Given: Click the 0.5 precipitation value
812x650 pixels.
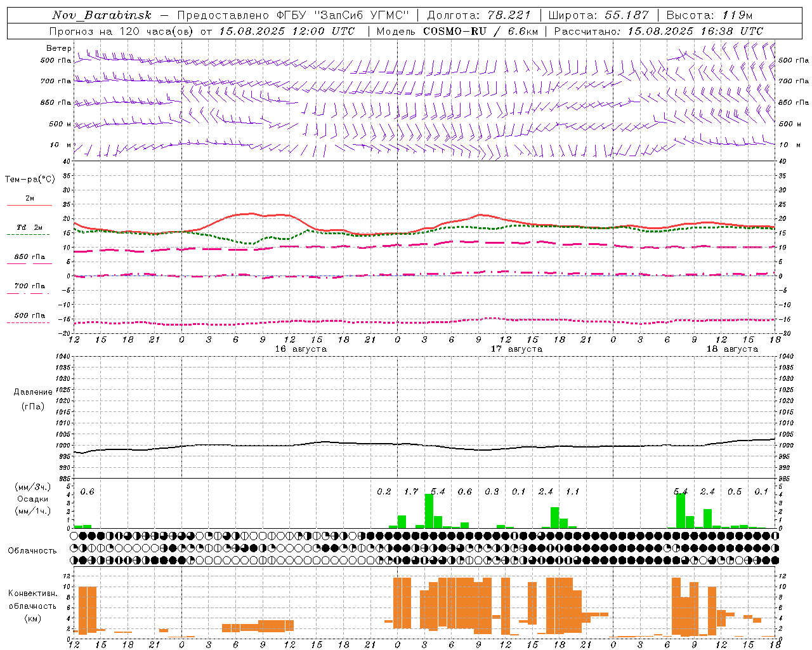Looking at the screenshot, I should pyautogui.click(x=735, y=492).
